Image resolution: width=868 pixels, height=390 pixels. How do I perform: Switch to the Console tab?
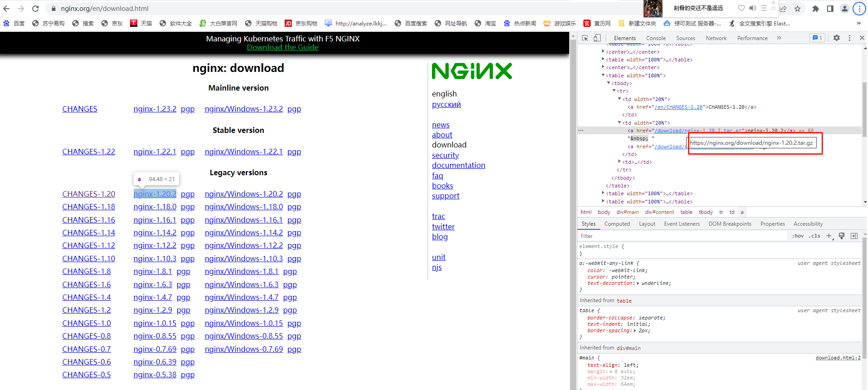pyautogui.click(x=656, y=38)
